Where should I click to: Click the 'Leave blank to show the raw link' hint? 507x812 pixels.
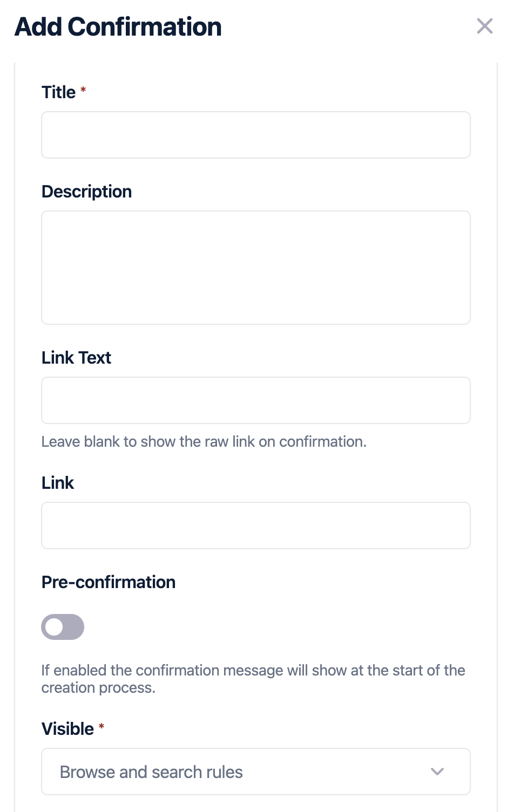(204, 442)
